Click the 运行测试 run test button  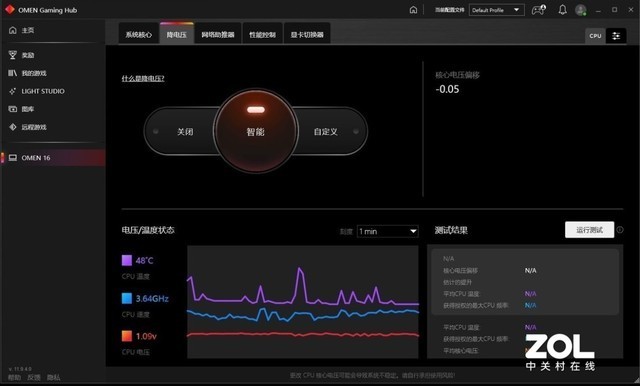(x=589, y=230)
